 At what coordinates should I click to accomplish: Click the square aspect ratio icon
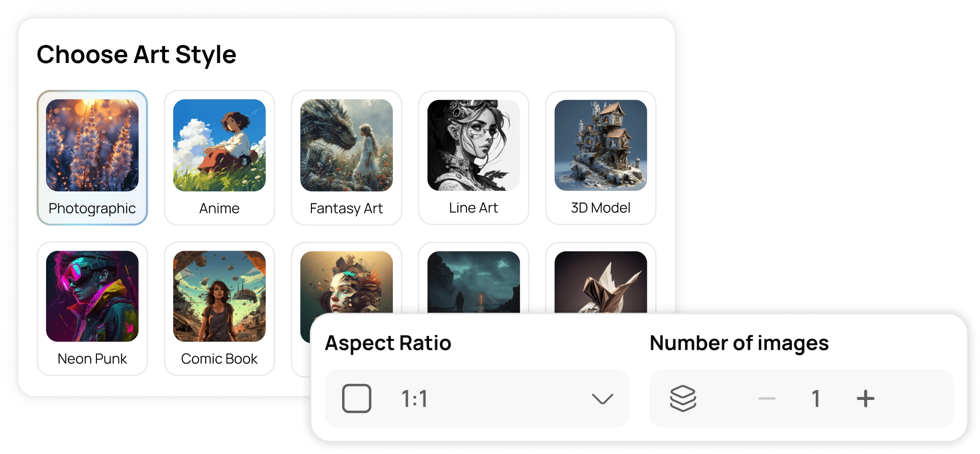point(357,399)
